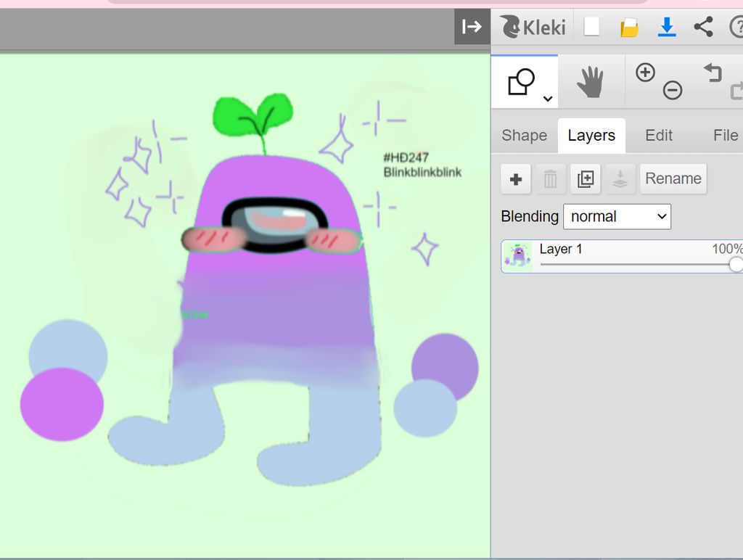Click the Layer 1 opacity slider

641,264
